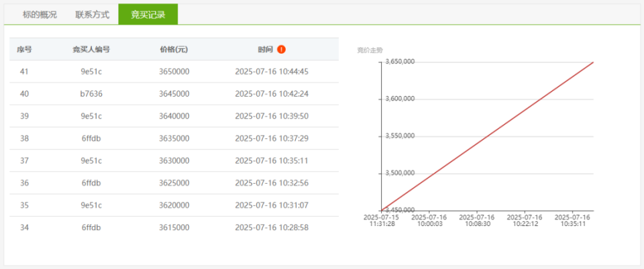Viewport: 644px width, 269px height.
Task: Click the timestamp 2025-07-16 10:32:56
Action: [x=272, y=182]
